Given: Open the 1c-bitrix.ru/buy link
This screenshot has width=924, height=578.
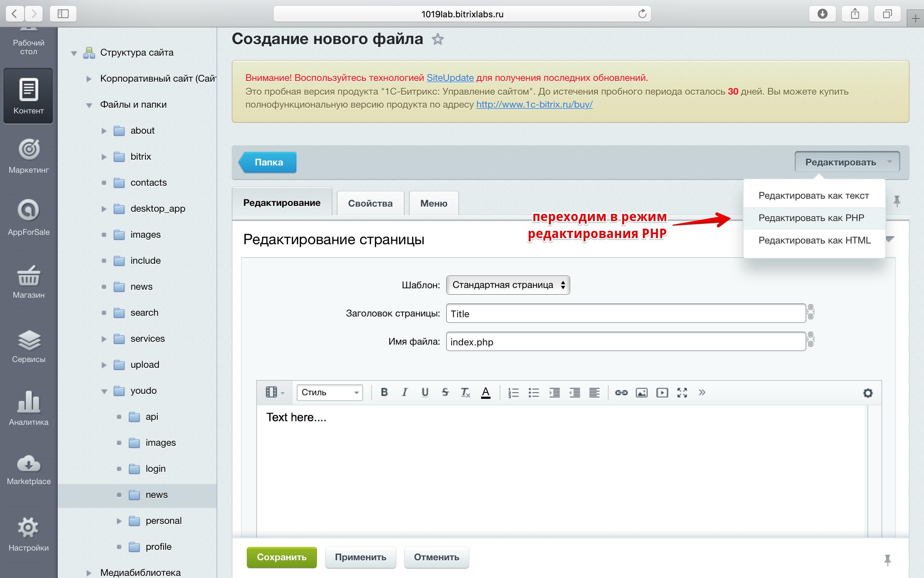Looking at the screenshot, I should point(534,104).
